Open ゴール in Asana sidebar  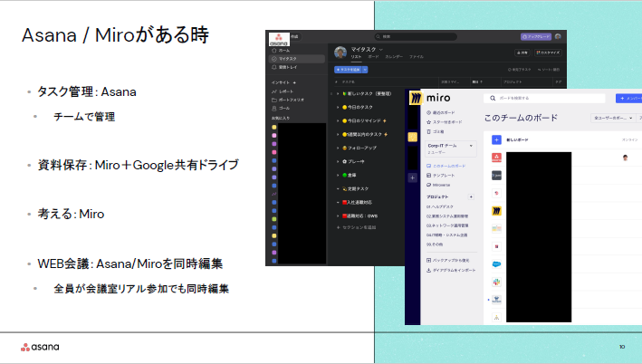(x=281, y=108)
